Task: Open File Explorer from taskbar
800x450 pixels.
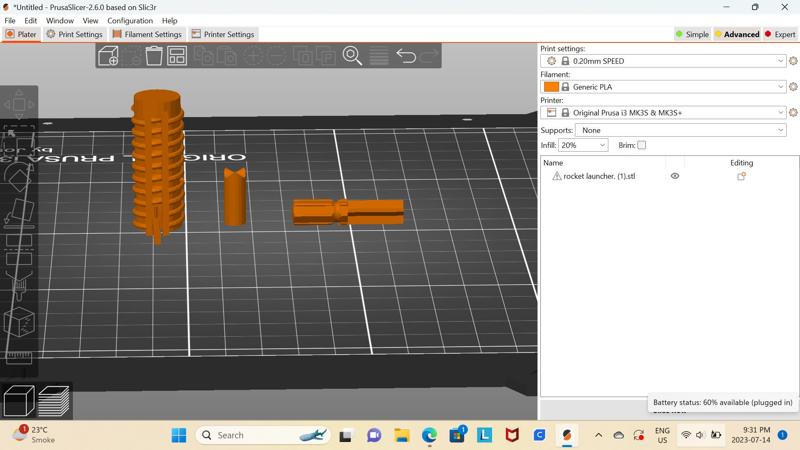Action: click(402, 435)
